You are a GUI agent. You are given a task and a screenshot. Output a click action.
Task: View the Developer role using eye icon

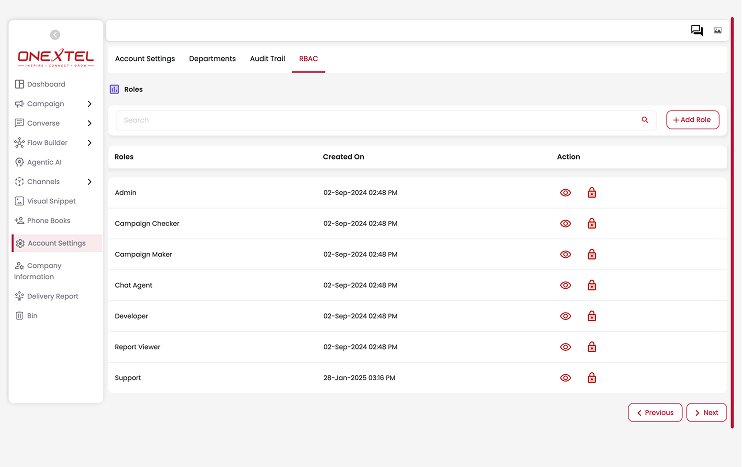point(565,316)
